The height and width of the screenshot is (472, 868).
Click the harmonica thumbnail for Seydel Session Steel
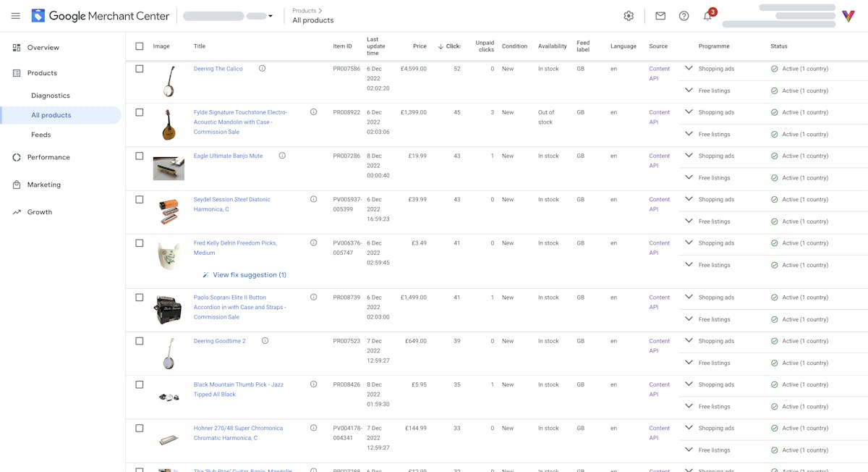tap(169, 211)
